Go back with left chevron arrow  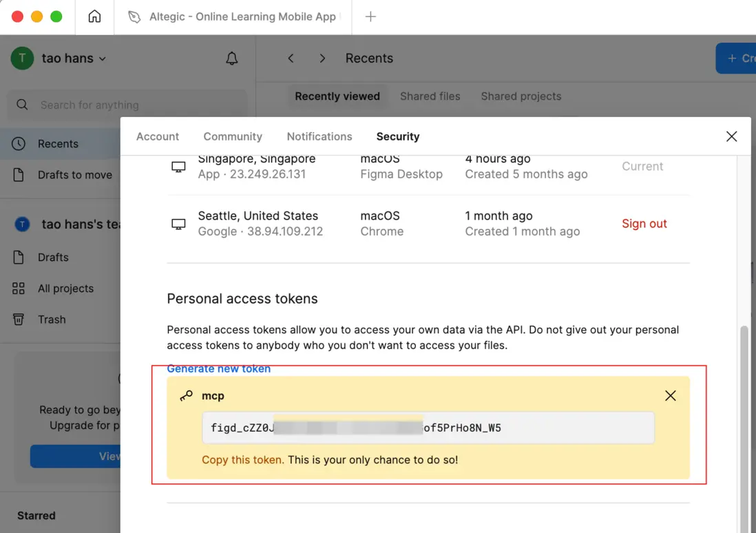(x=291, y=59)
